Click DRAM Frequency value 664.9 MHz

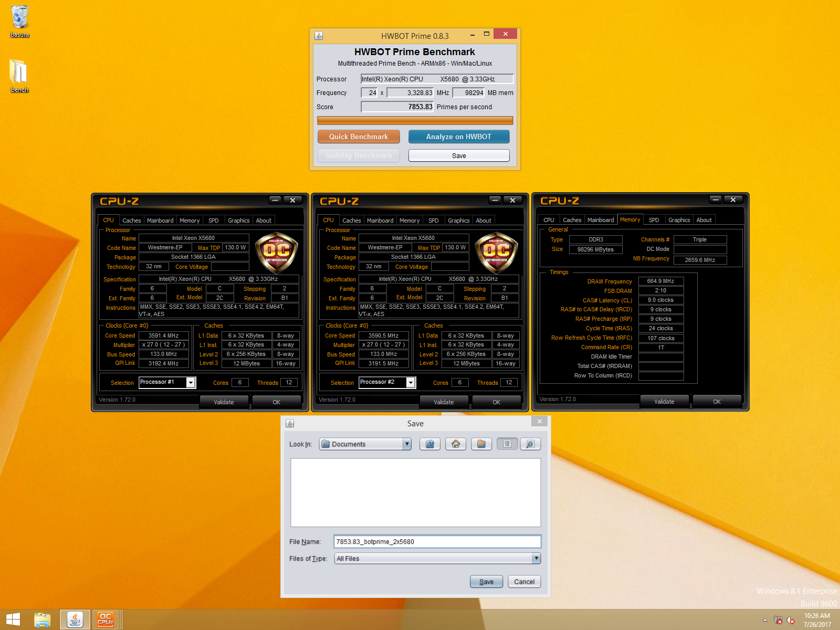coord(660,281)
